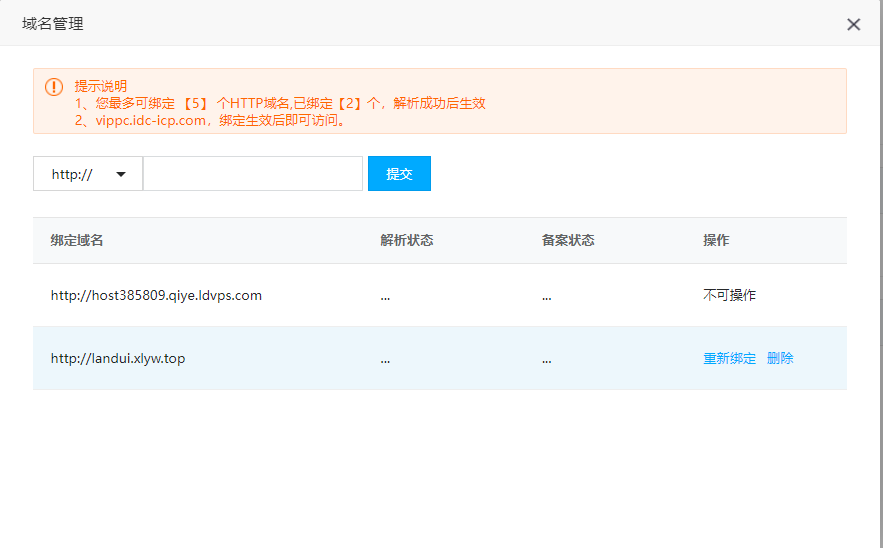Click the 操作 column header
Image resolution: width=883 pixels, height=548 pixels.
coord(716,241)
